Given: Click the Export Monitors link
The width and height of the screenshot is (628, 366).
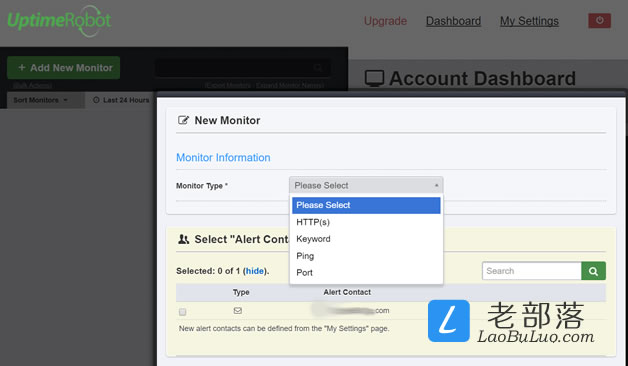Looking at the screenshot, I should (x=228, y=85).
